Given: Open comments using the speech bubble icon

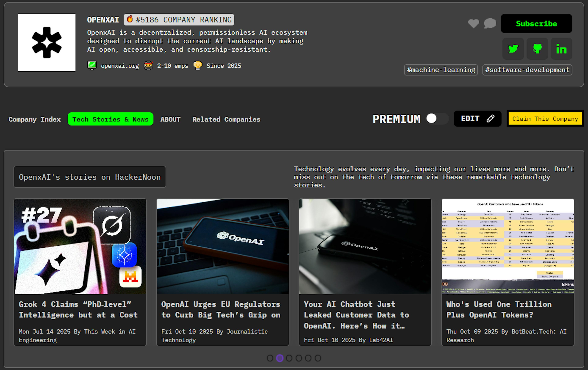Looking at the screenshot, I should click(x=490, y=23).
